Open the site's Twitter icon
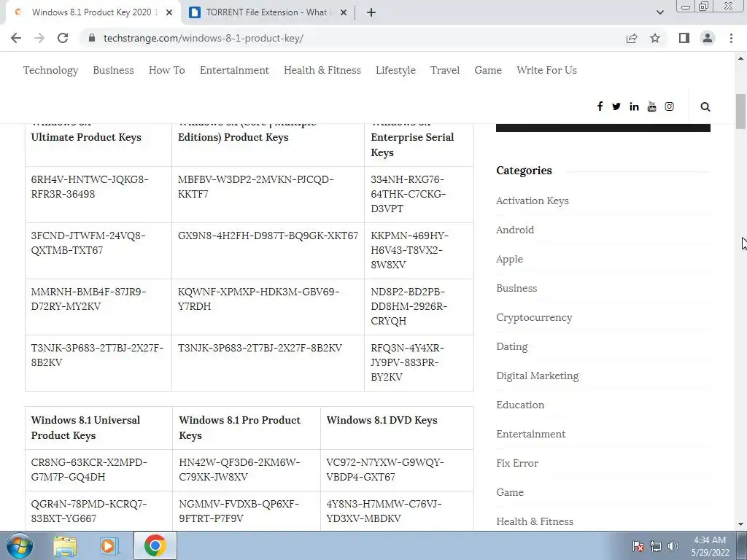The height and width of the screenshot is (560, 747). pos(616,106)
